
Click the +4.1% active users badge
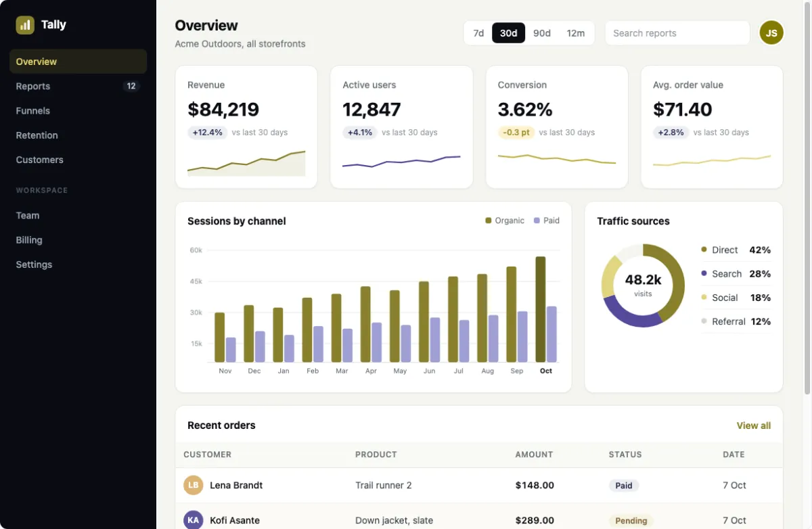[x=360, y=133]
